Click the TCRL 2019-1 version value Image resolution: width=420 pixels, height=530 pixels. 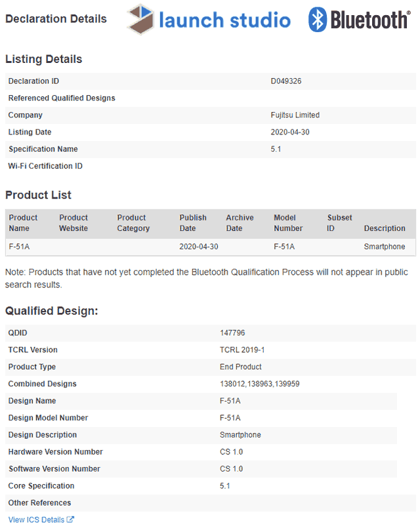pos(242,350)
